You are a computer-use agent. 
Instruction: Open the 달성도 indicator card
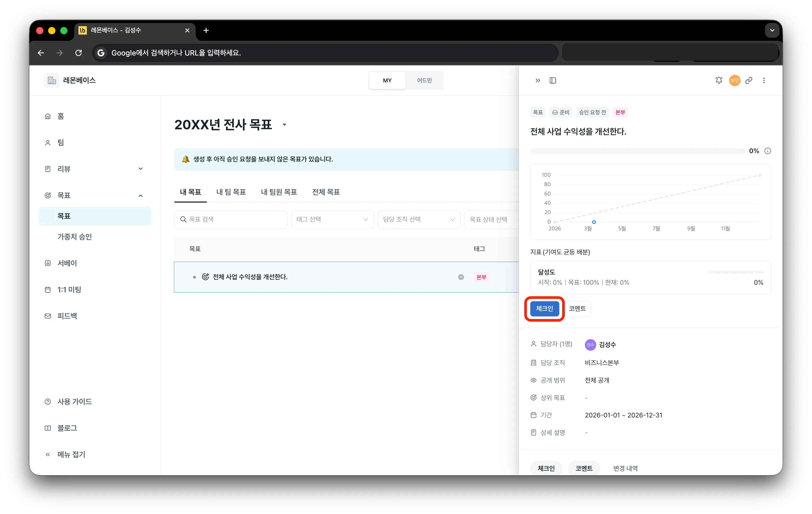(651, 277)
